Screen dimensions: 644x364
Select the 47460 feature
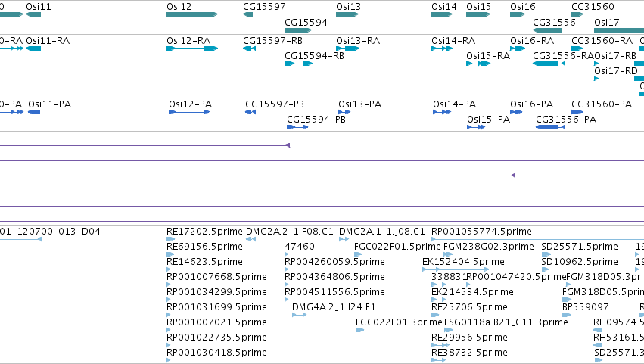[287, 254]
